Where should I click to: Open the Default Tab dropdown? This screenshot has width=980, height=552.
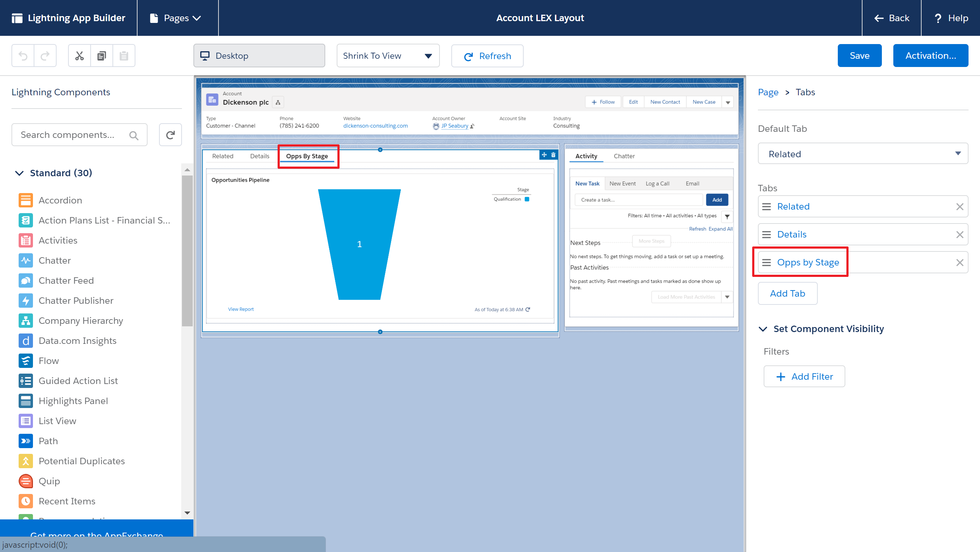863,154
